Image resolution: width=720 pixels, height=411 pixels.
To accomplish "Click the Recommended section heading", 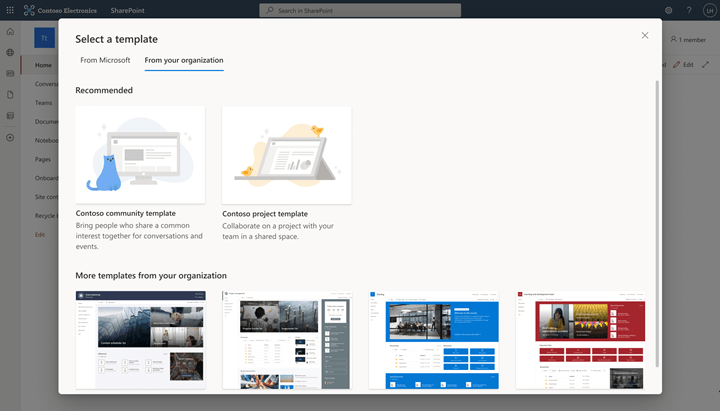I will [104, 90].
